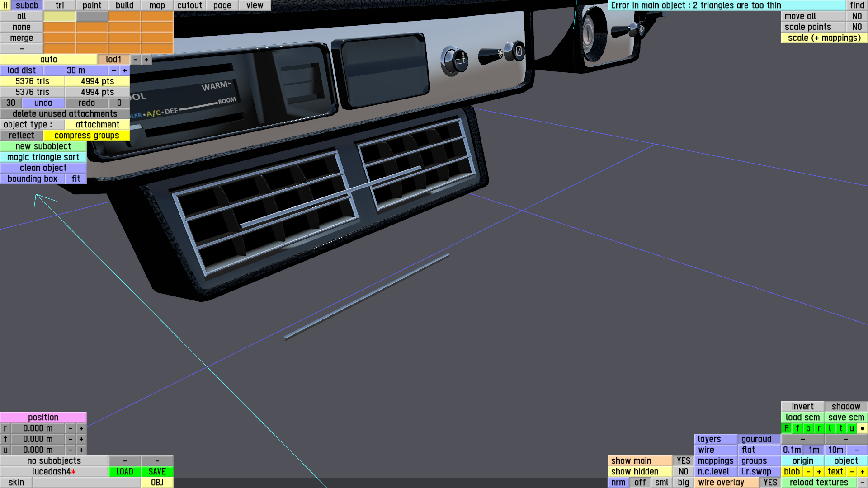Viewport: 868px width, 488px height.
Task: Increase blob size with plus
Action: coord(819,472)
